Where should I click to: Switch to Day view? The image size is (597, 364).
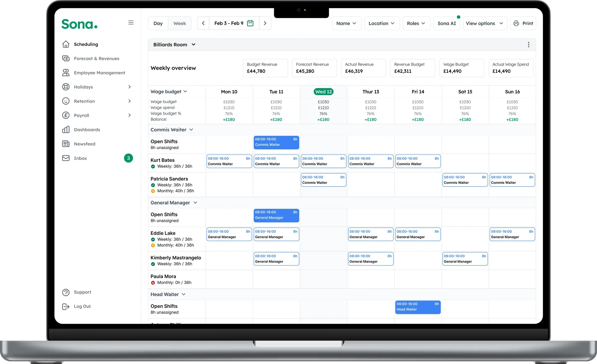(x=158, y=23)
